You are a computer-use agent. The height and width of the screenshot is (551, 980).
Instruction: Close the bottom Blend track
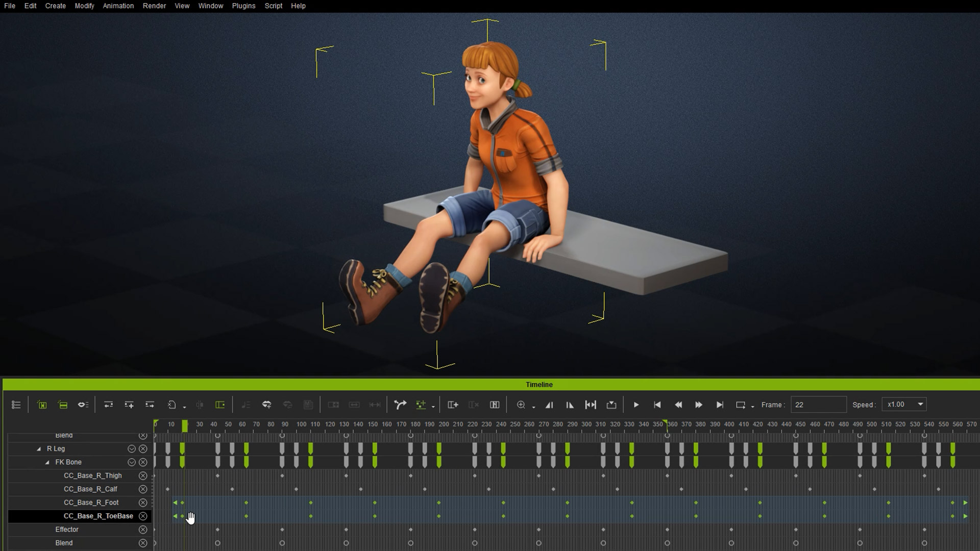click(143, 543)
